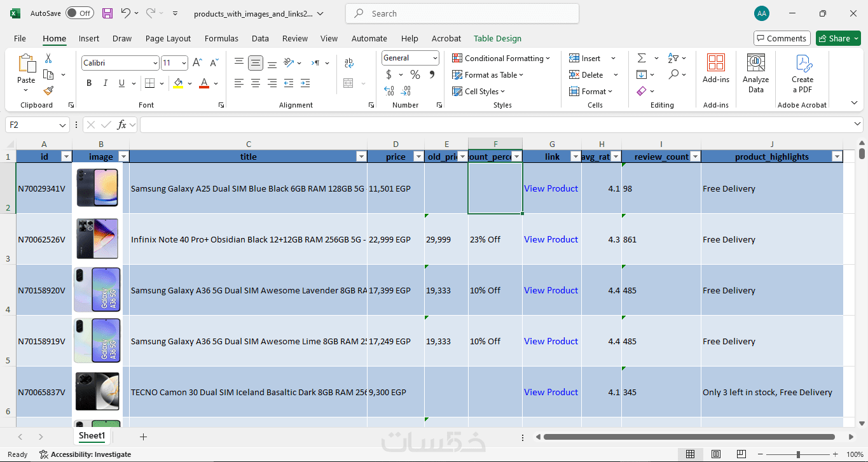The image size is (868, 462).
Task: Click the Undo arrow icon
Action: coord(125,13)
